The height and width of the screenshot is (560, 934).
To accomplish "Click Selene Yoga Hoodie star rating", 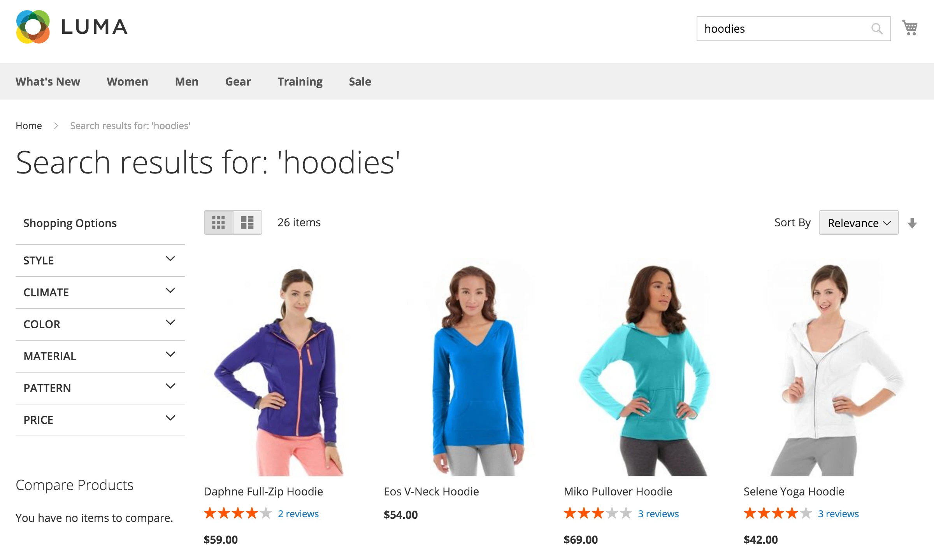I will tap(777, 513).
